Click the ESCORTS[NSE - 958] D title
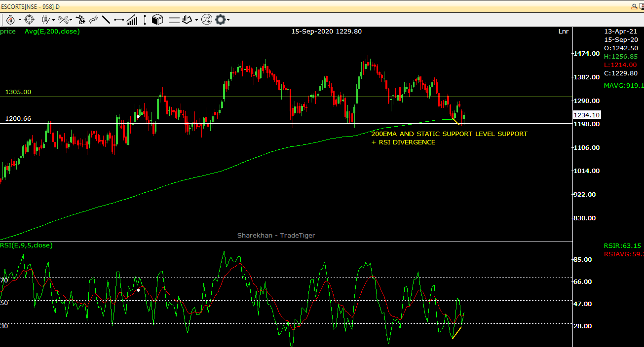The width and height of the screenshot is (644, 347). pyautogui.click(x=31, y=6)
